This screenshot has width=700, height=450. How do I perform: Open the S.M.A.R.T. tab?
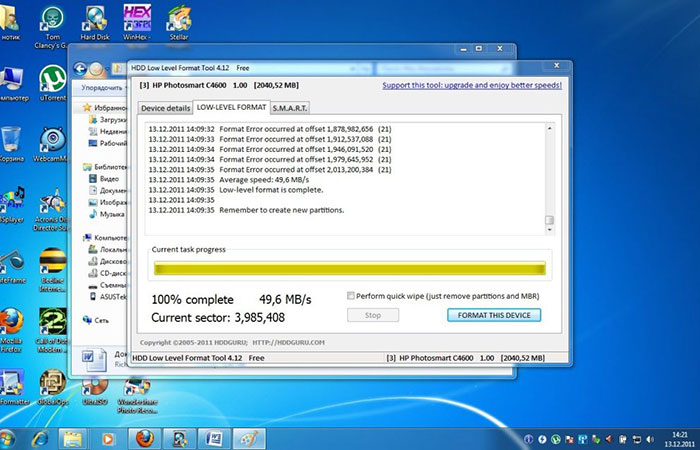289,108
